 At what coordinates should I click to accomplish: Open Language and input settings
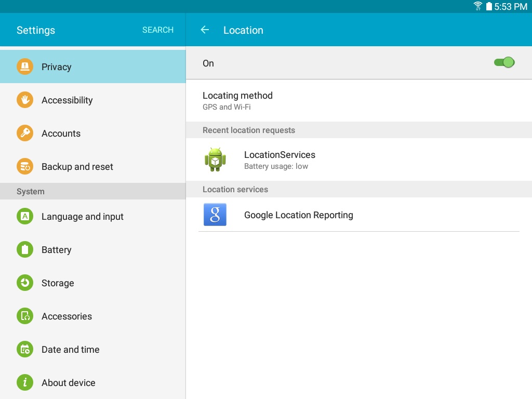click(93, 216)
